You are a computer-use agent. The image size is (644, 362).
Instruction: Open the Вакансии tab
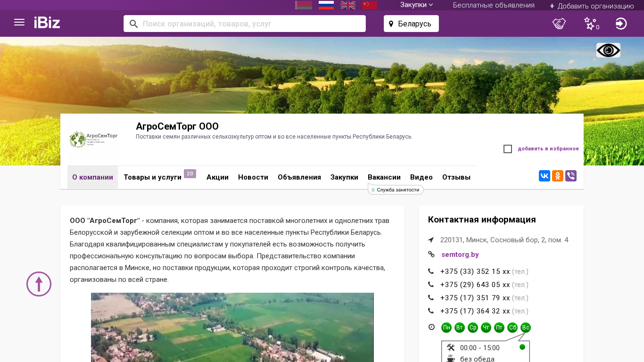(x=384, y=177)
